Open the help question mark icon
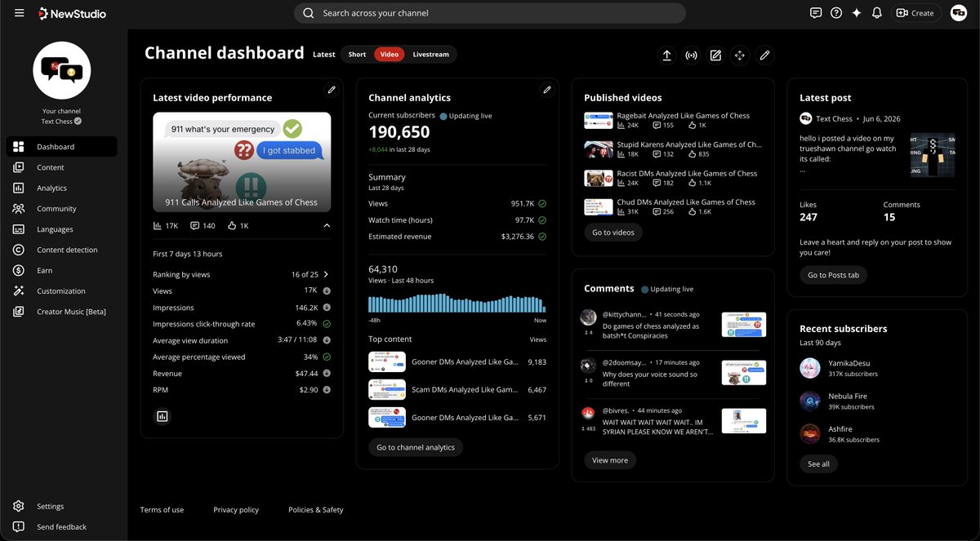This screenshot has width=980, height=541. (836, 13)
